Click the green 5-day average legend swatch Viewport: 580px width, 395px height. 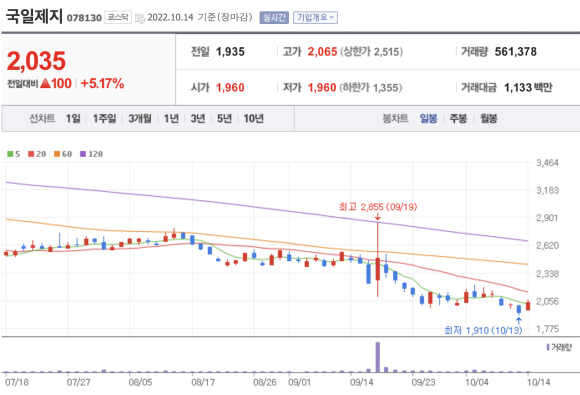(x=10, y=154)
